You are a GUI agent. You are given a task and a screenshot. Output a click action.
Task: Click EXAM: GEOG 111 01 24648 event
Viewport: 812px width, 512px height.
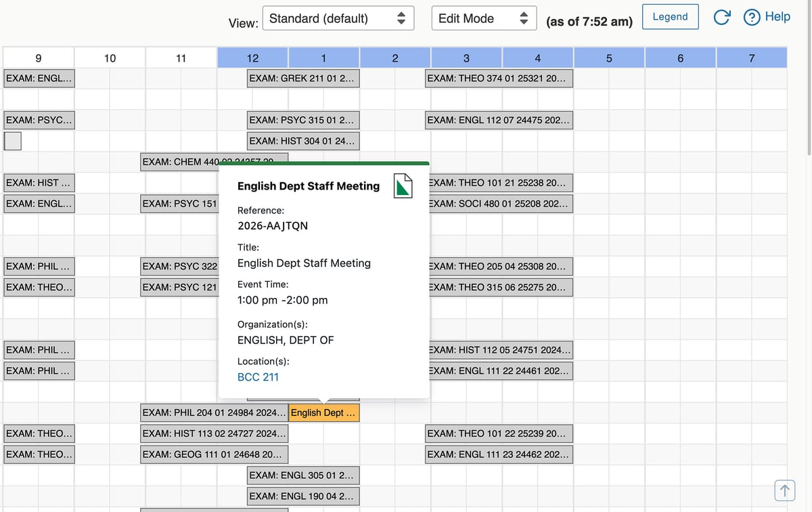pos(214,454)
